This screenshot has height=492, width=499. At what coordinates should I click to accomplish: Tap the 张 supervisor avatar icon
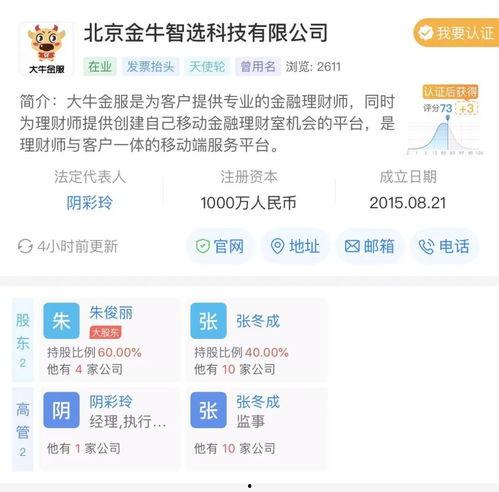(208, 410)
